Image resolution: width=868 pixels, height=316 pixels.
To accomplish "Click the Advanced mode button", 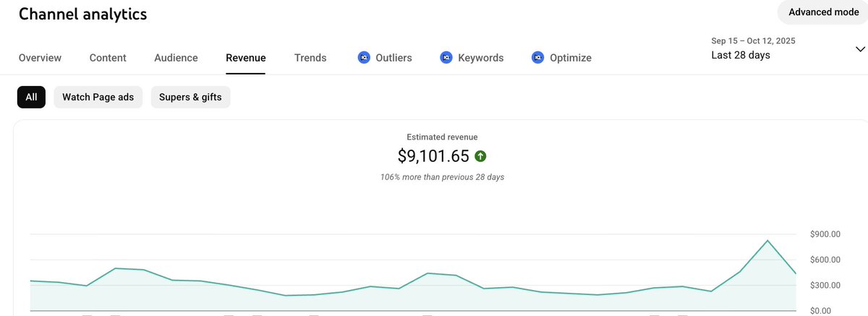I will pyautogui.click(x=823, y=12).
